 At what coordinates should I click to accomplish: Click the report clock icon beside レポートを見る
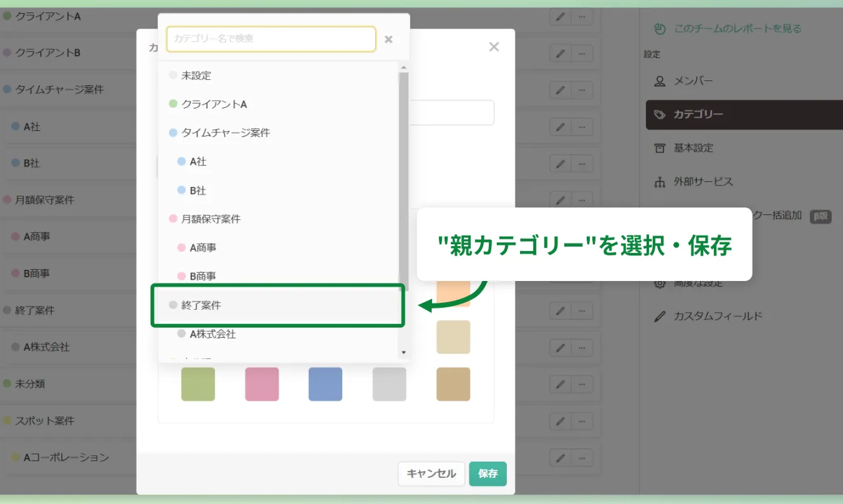tap(659, 28)
